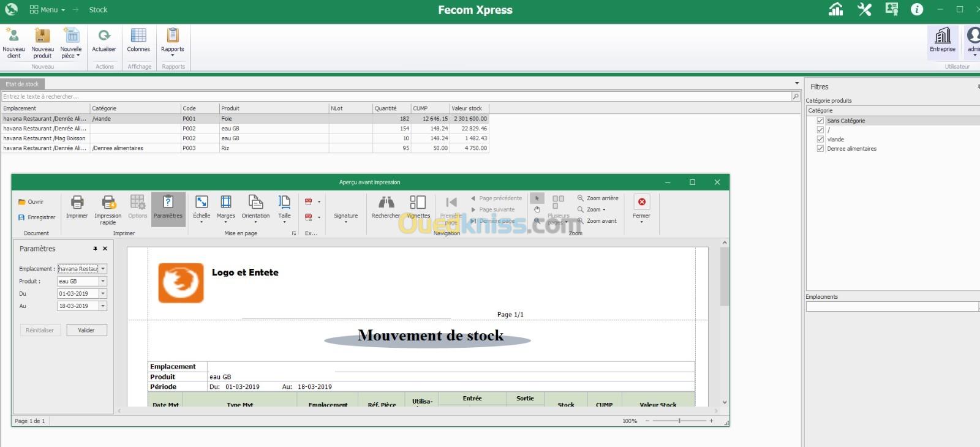Screen dimensions: 980x447
Task: Click Impression rapide in print preview
Action: (x=108, y=209)
